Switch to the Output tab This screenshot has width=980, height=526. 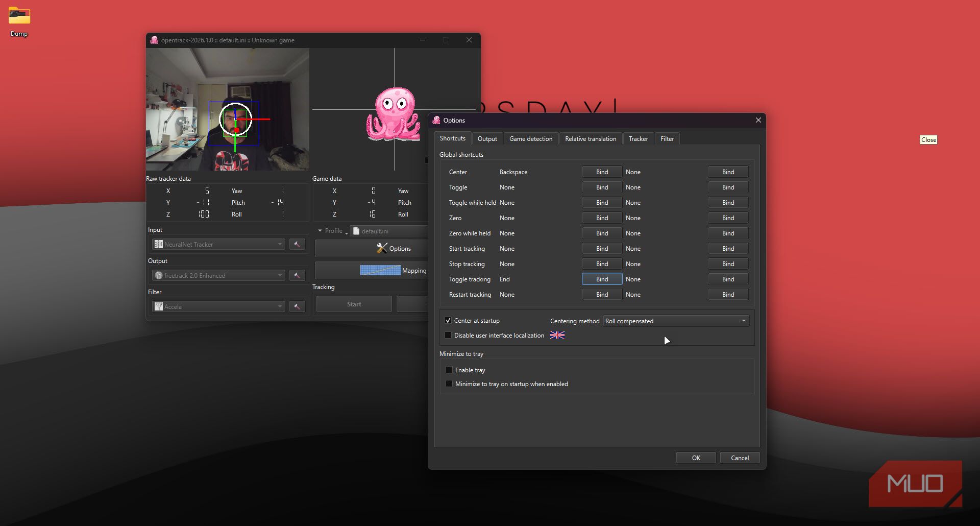click(487, 139)
